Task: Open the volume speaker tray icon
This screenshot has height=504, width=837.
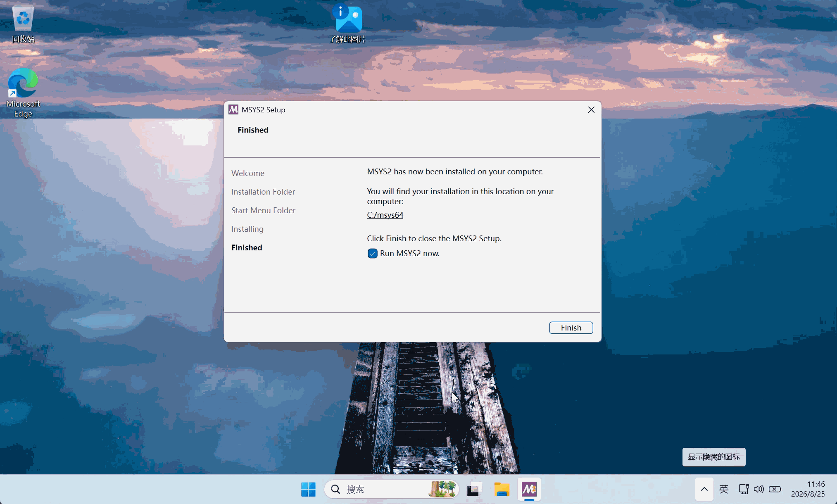Action: [759, 490]
